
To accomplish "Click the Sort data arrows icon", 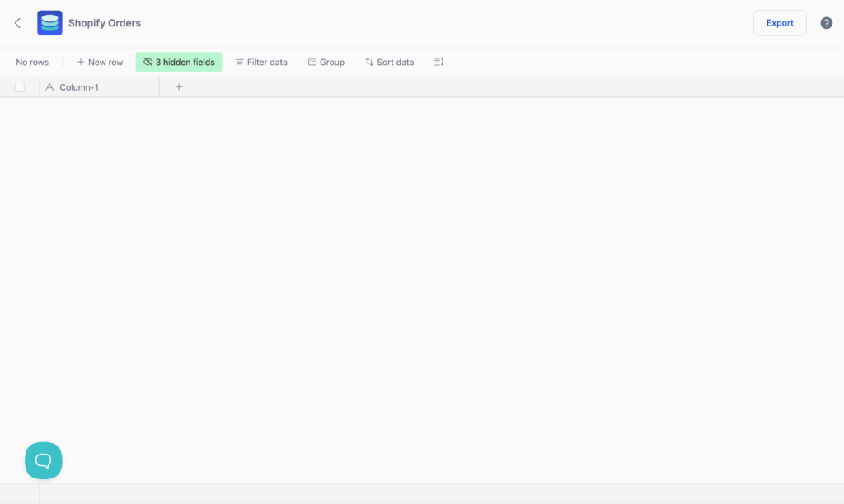I will point(368,62).
